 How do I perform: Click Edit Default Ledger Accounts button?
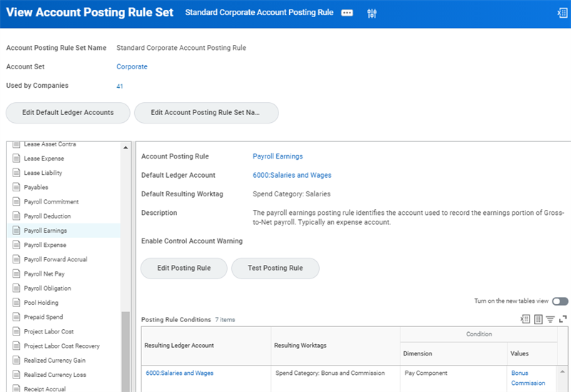click(x=68, y=113)
